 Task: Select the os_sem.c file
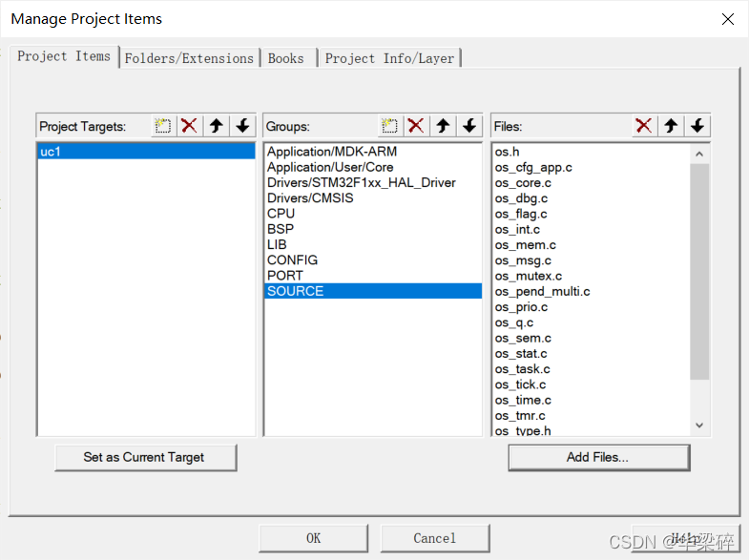(x=592, y=338)
